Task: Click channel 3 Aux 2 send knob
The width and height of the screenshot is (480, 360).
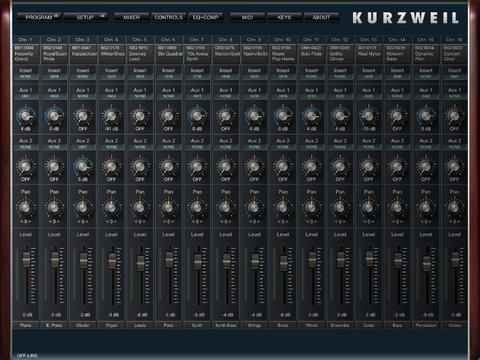Action: pos(83,166)
